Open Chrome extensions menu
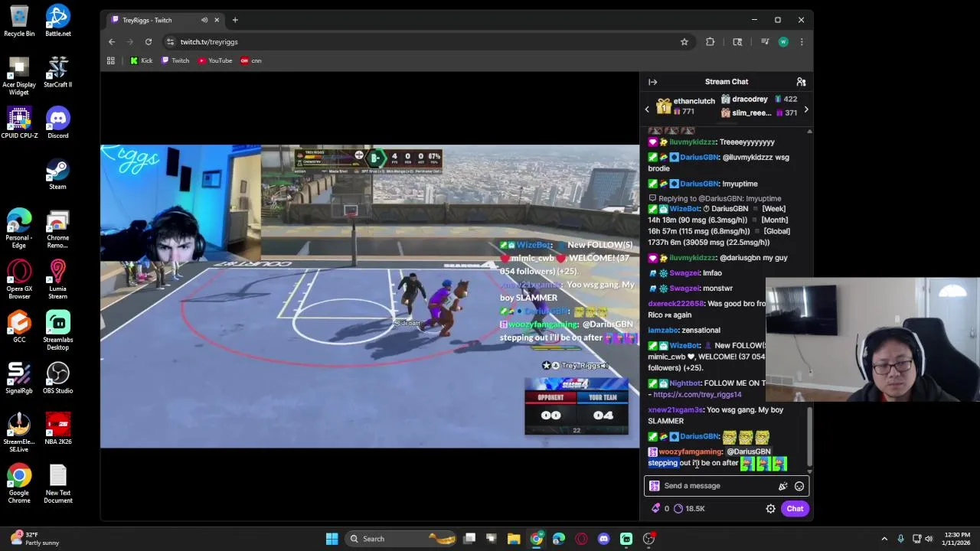This screenshot has width=980, height=551. click(710, 42)
